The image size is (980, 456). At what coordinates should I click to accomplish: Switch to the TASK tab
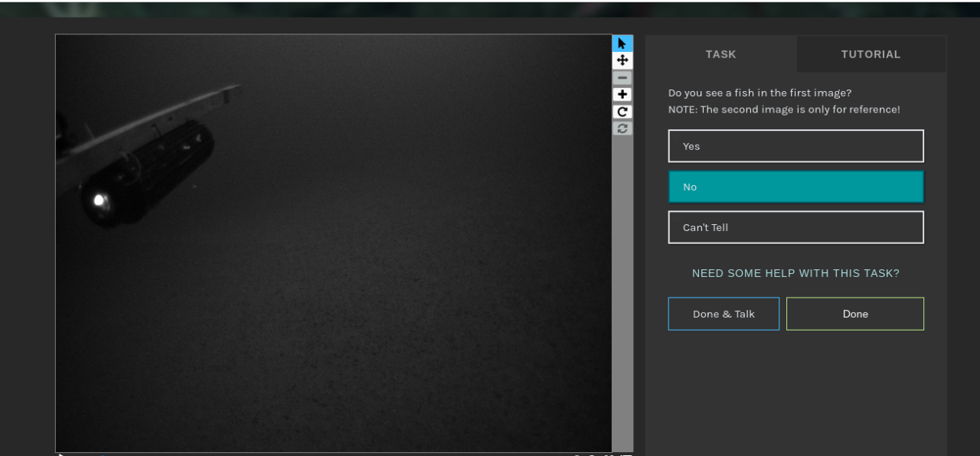pos(721,54)
